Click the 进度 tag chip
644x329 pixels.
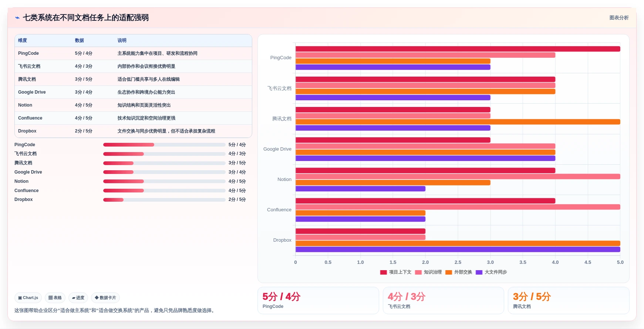pos(78,298)
